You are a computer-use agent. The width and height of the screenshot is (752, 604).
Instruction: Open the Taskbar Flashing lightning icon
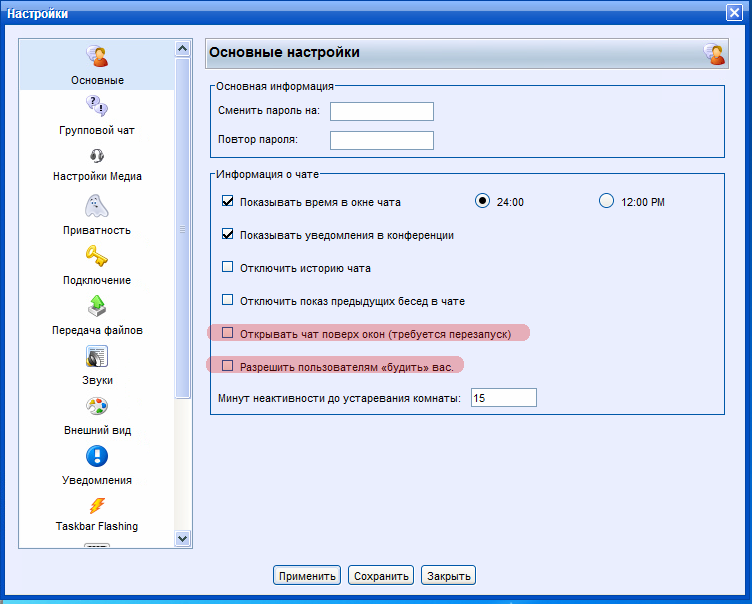tap(97, 505)
